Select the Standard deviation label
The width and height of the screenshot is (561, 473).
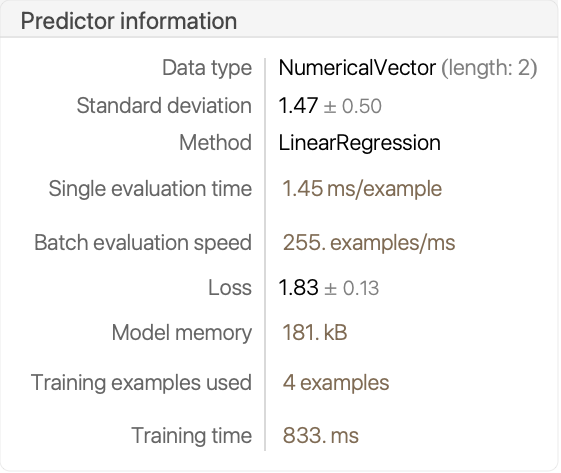click(164, 106)
